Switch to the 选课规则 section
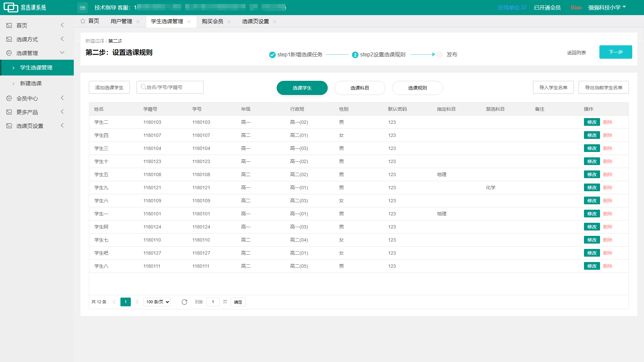This screenshot has width=644, height=362. [417, 88]
